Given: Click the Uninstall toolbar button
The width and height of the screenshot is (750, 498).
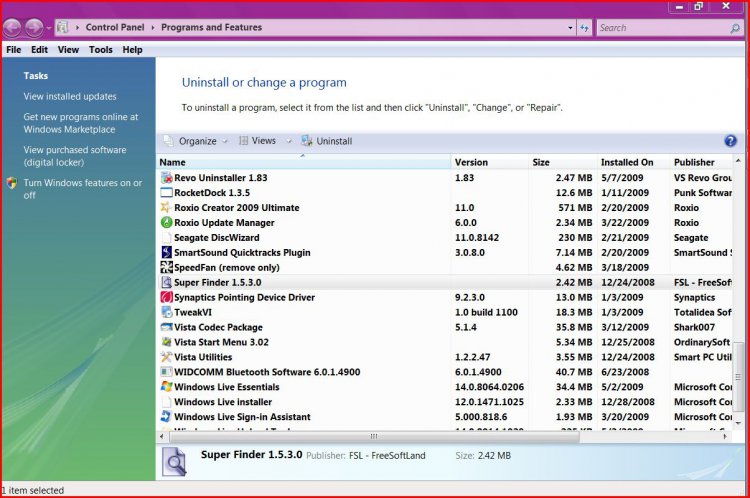Looking at the screenshot, I should (x=327, y=141).
